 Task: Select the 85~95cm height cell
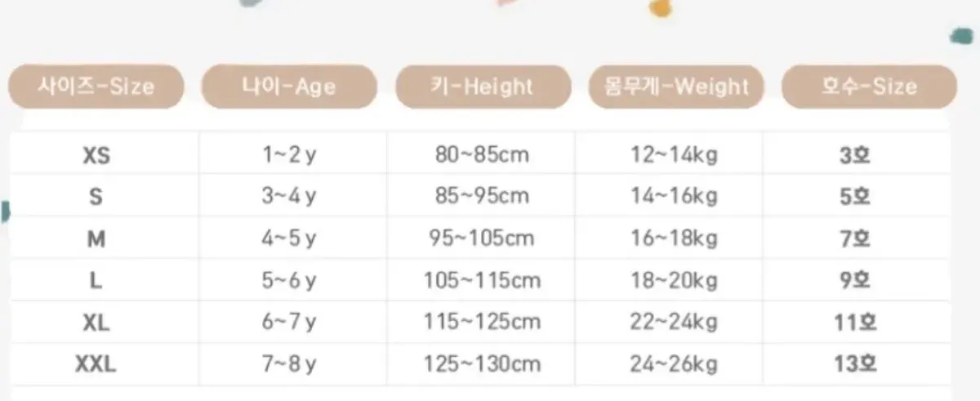(482, 196)
